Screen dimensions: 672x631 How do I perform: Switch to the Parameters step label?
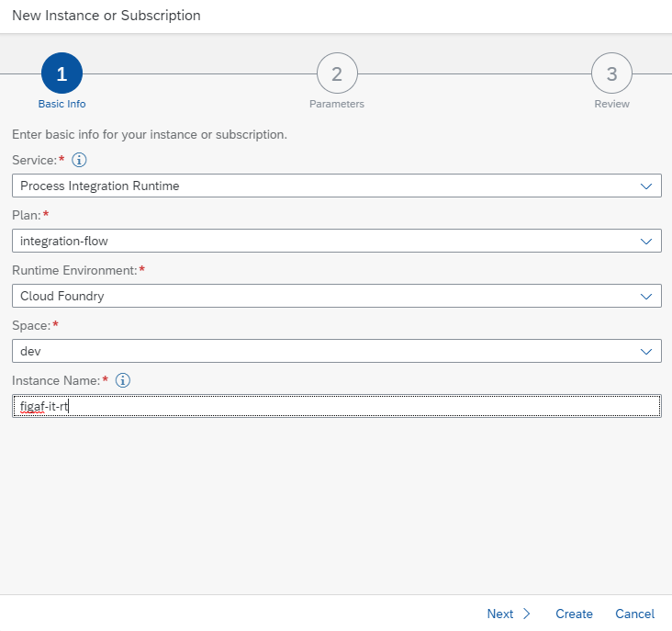[337, 104]
